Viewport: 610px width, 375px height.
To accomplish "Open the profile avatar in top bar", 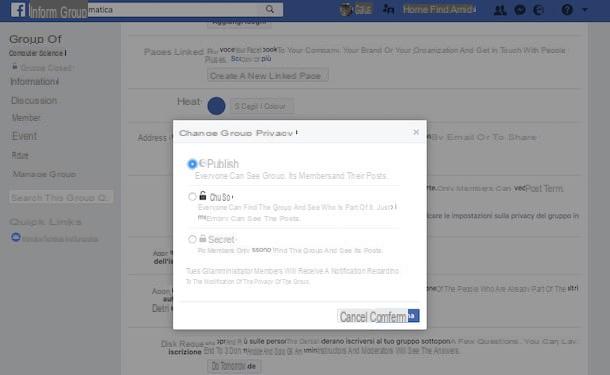I will tap(345, 9).
